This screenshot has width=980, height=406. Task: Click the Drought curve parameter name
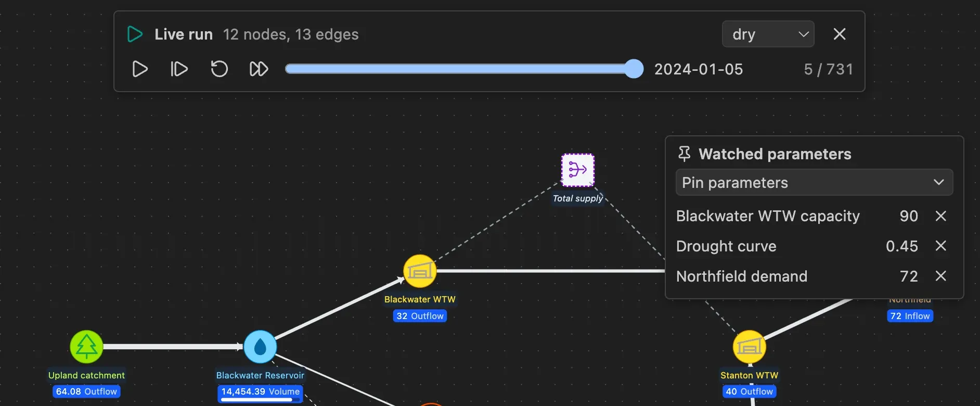click(x=726, y=246)
